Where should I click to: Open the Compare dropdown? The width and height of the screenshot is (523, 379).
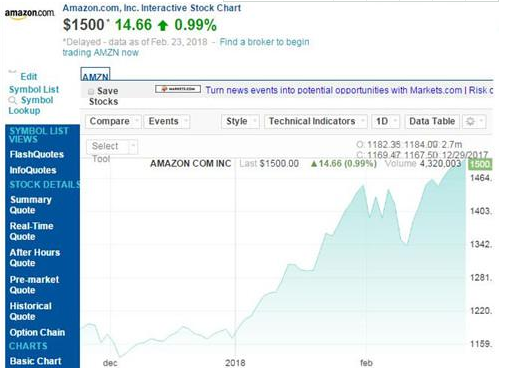[114, 121]
